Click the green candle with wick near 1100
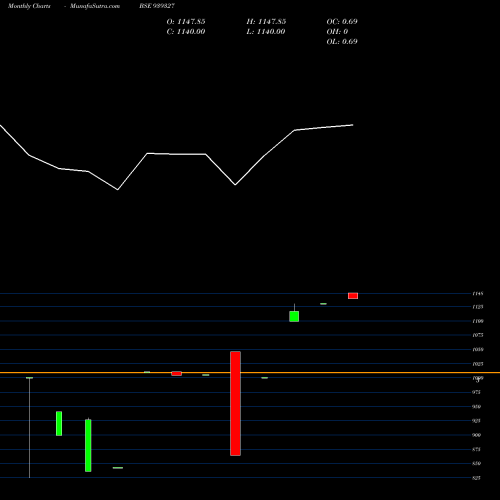The height and width of the screenshot is (500, 500). pyautogui.click(x=294, y=316)
